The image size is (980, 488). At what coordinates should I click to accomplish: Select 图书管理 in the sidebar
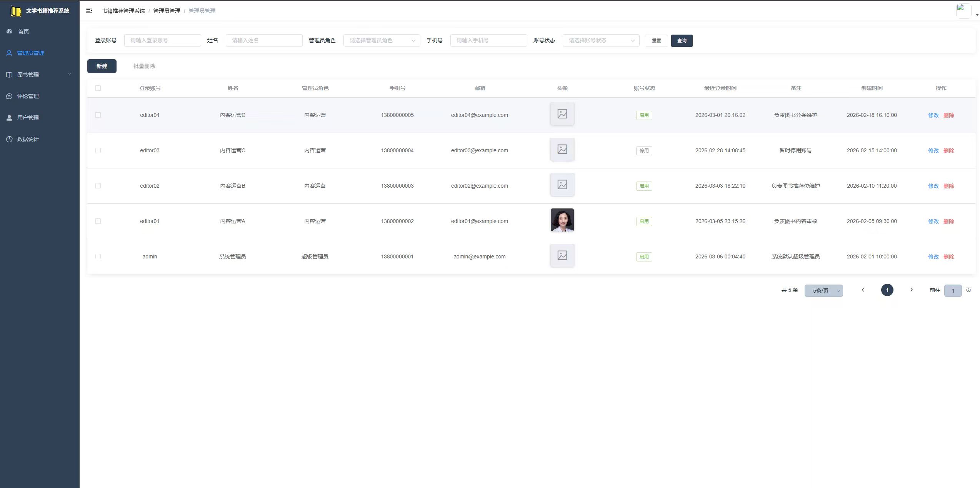(x=40, y=75)
